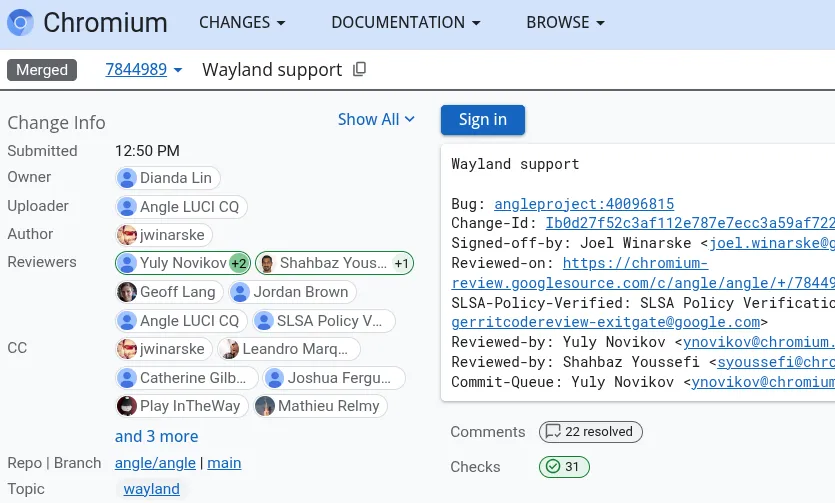This screenshot has width=835, height=503.
Task: Click Shahbaz Youssefi's avatar photo
Action: coord(267,263)
